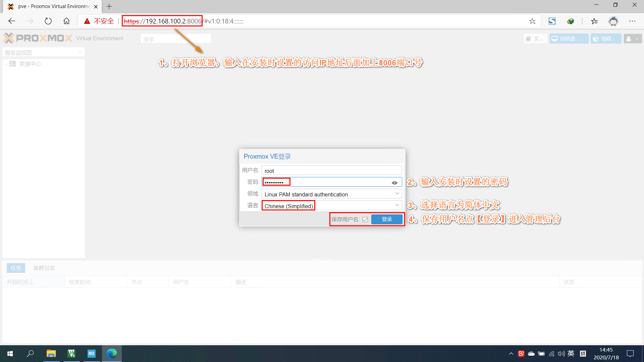This screenshot has width=644, height=362.
Task: Open the browser profile avatar
Action: [613, 21]
